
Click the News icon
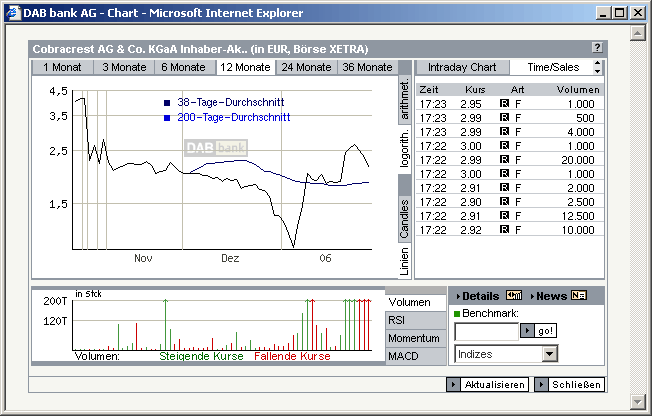pos(579,296)
